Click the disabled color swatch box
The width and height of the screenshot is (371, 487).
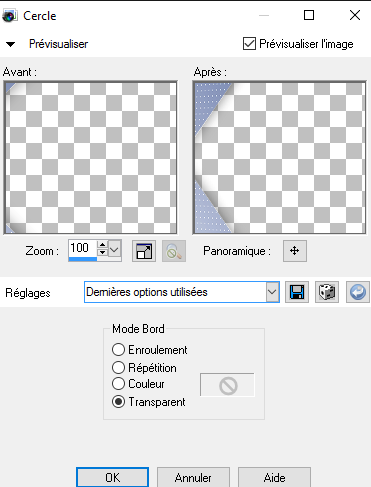tap(227, 385)
